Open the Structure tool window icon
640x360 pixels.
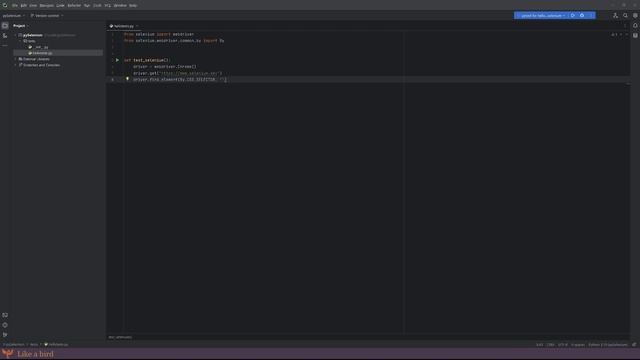coord(5,36)
